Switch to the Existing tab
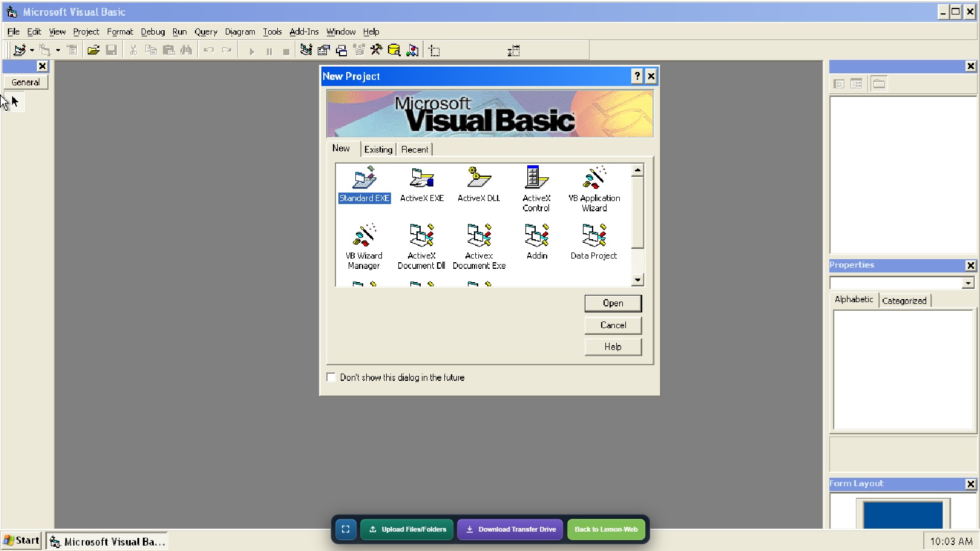The height and width of the screenshot is (551, 980). pos(378,150)
